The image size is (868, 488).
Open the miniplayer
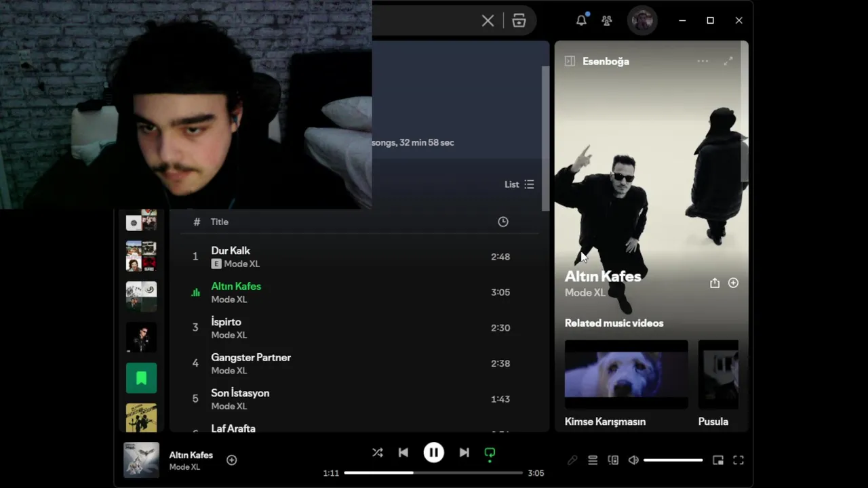click(718, 460)
